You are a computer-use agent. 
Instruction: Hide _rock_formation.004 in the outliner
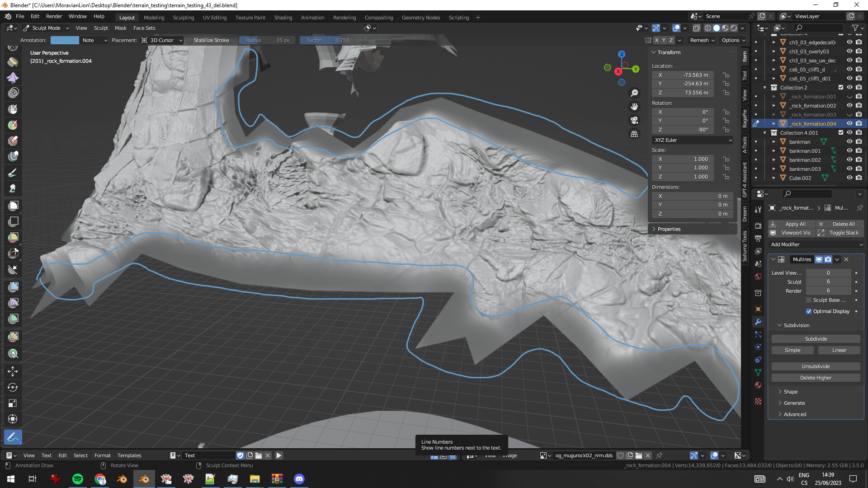coord(849,123)
